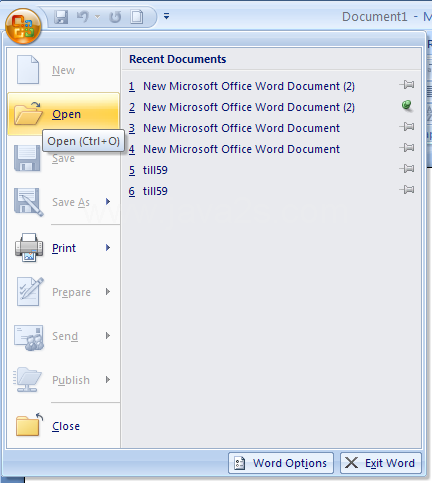The image size is (432, 483).
Task: Open the Undo history dropdown arrow
Action: click(x=97, y=17)
